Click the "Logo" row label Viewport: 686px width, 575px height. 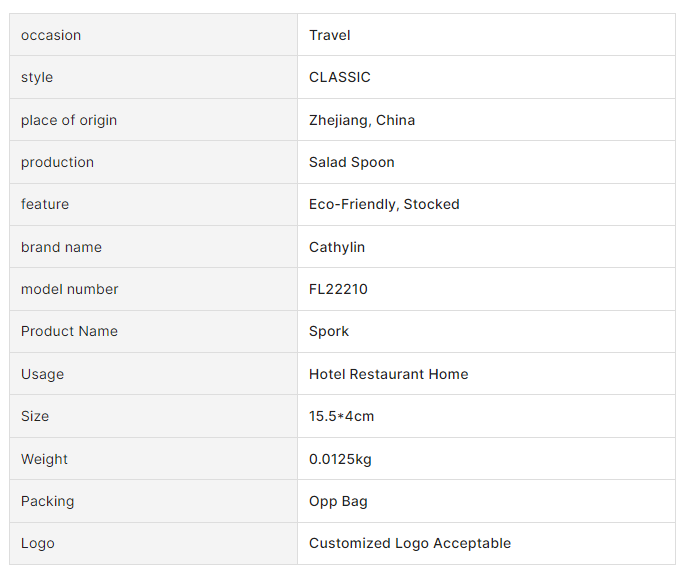[x=38, y=543]
